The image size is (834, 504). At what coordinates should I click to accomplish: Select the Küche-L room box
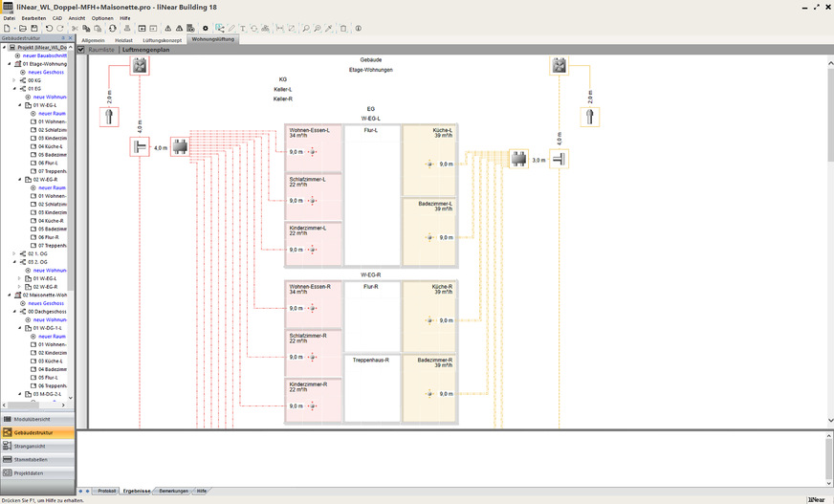pos(429,159)
